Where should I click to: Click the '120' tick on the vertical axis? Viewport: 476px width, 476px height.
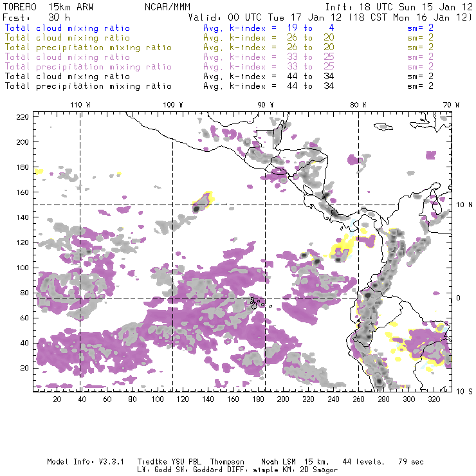tap(23, 243)
